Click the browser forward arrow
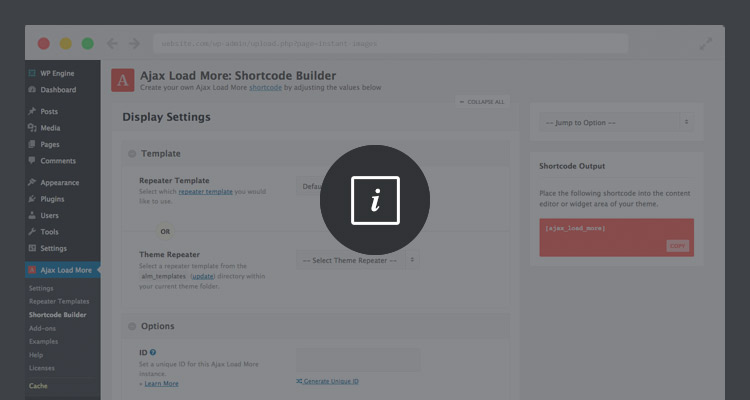The width and height of the screenshot is (750, 400). [134, 44]
